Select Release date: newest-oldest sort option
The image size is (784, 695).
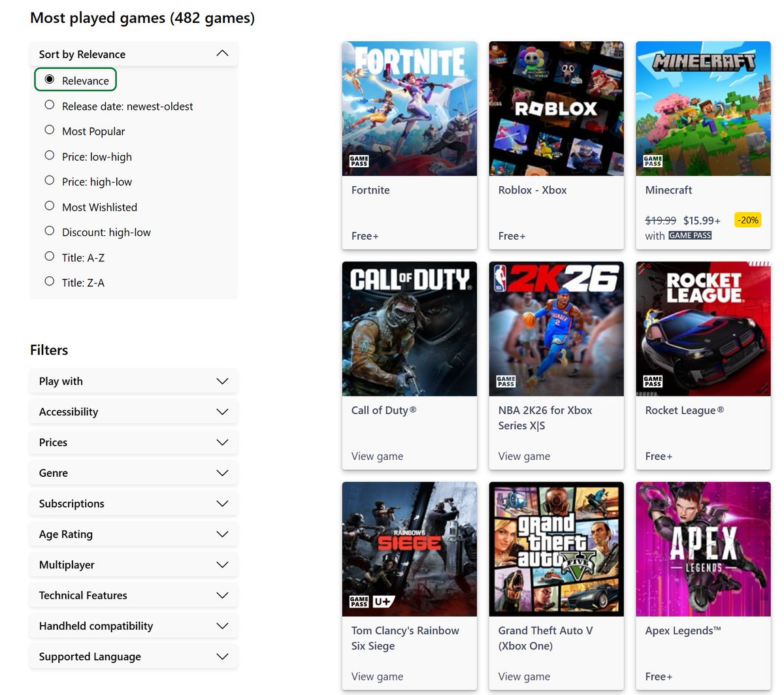(x=50, y=105)
